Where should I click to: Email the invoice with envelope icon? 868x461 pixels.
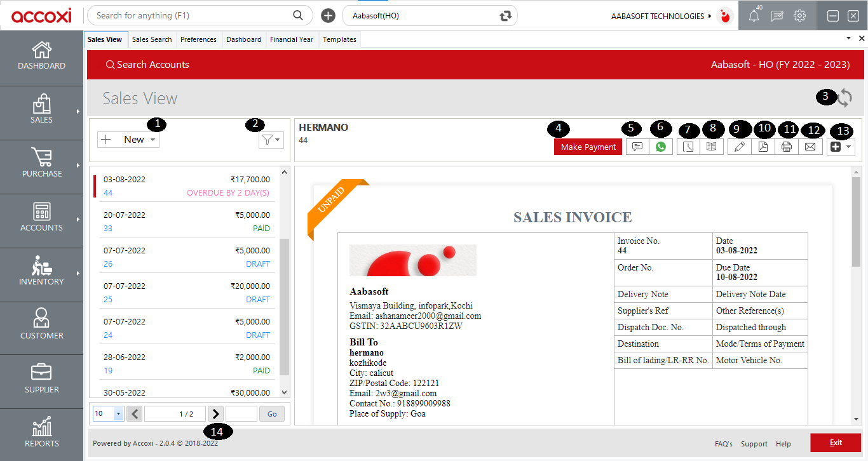pos(810,147)
